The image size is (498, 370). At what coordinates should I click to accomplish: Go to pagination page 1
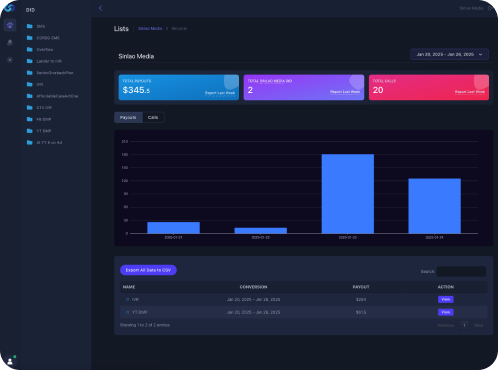[x=464, y=325]
